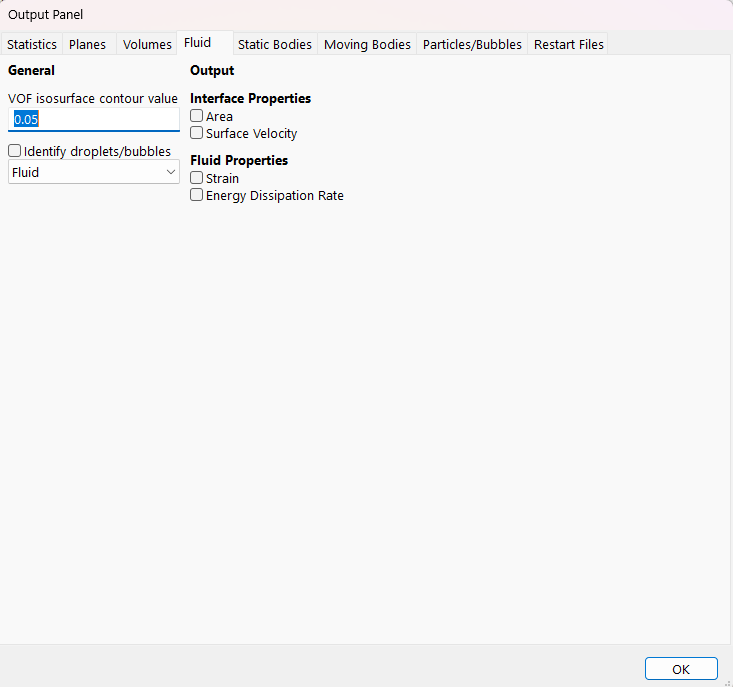Viewport: 733px width, 687px height.
Task: Go to the Static Bodies tab
Action: 275,45
